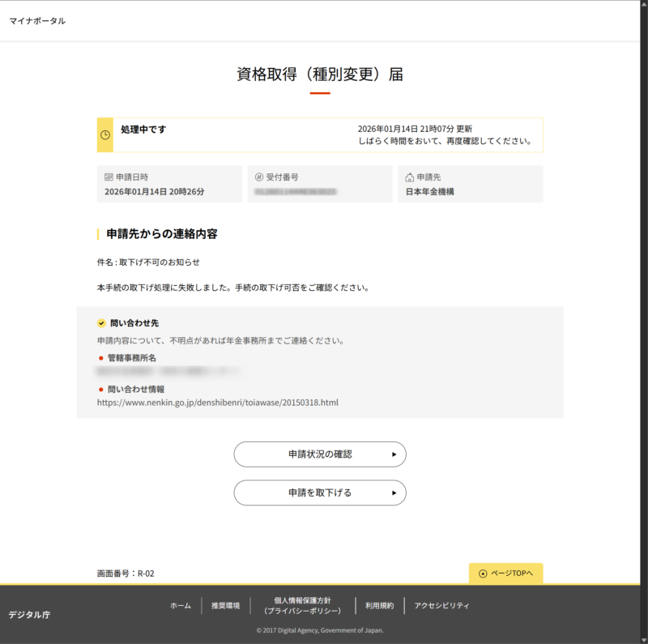
Task: Open アクセシビリティ footer link
Action: pos(441,605)
